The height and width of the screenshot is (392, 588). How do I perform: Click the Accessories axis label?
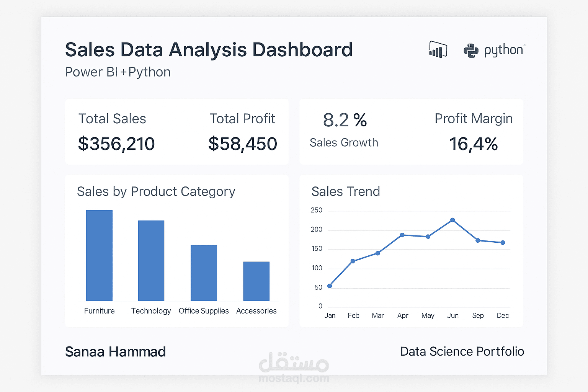click(x=256, y=311)
